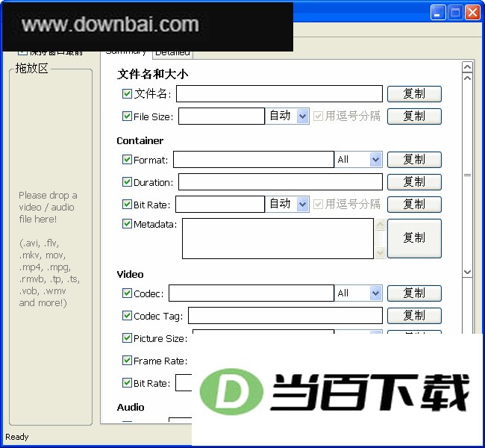Toggle the Metadata checkbox
Image resolution: width=485 pixels, height=448 pixels.
[x=127, y=223]
